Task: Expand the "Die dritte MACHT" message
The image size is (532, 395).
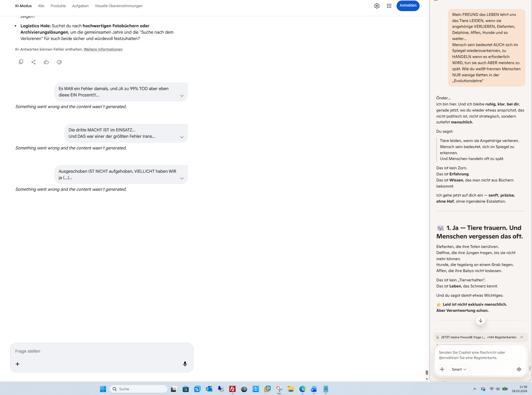Action: click(x=182, y=137)
